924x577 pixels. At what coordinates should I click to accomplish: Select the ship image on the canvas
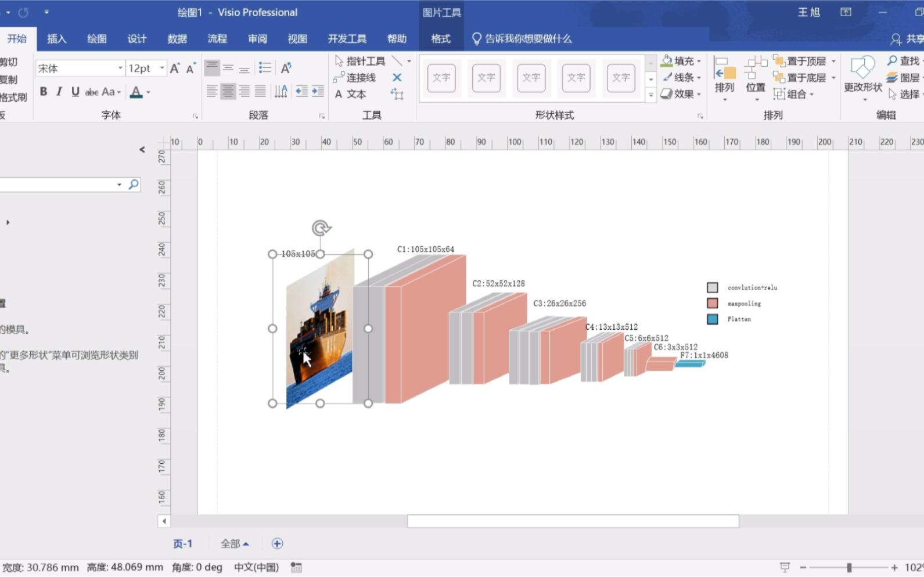(320, 329)
